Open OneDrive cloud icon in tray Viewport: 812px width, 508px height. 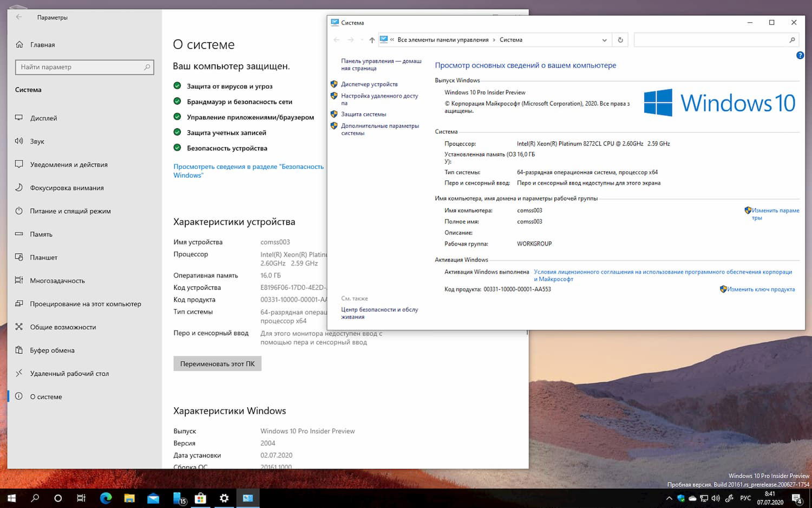point(692,498)
